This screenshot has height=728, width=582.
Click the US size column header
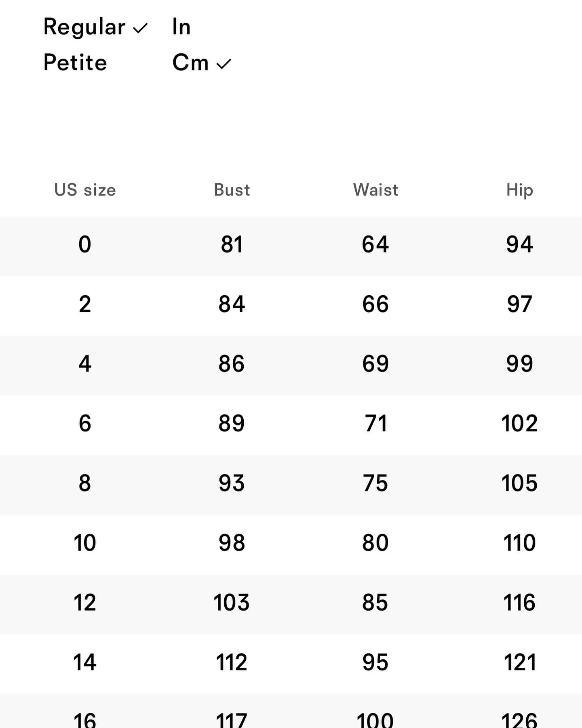[85, 190]
